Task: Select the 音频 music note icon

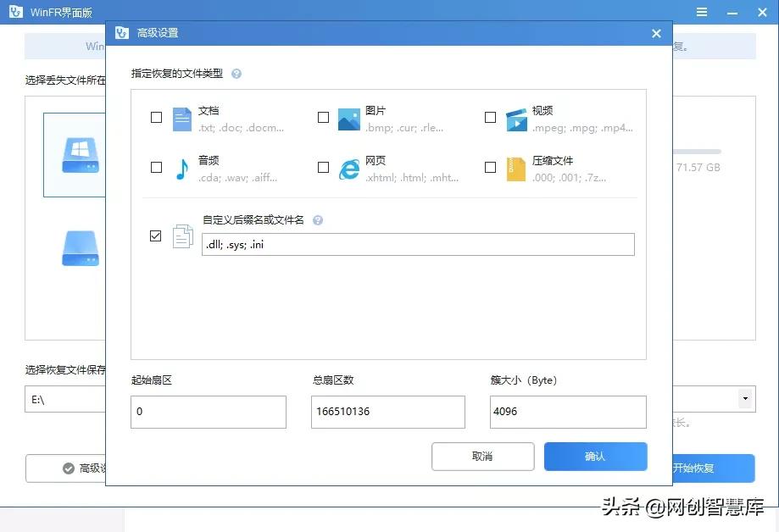Action: (x=181, y=168)
